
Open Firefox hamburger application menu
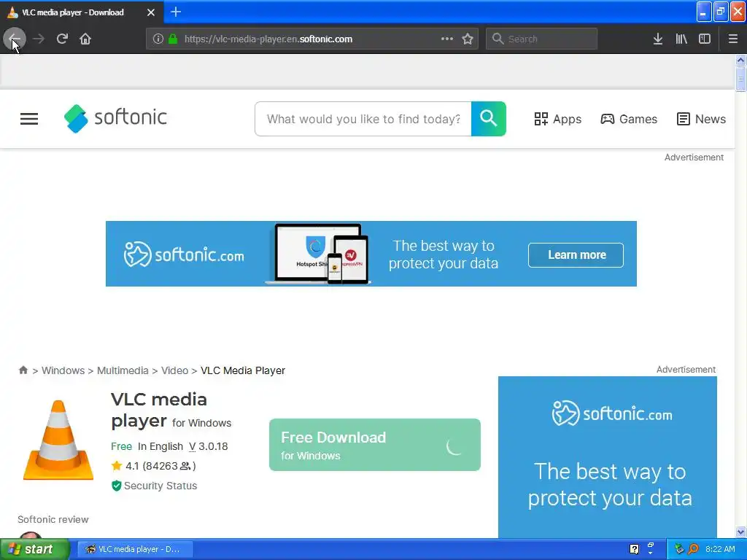pos(732,39)
